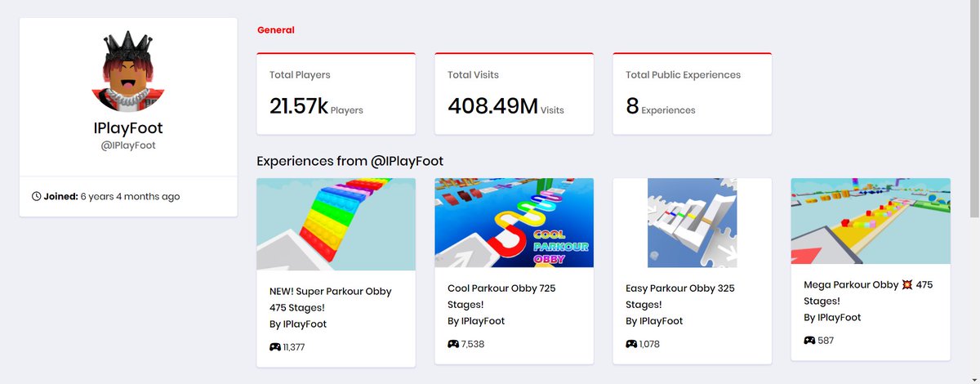980x384 pixels.
Task: Click the controller icon next to 7,538
Action: [x=452, y=344]
